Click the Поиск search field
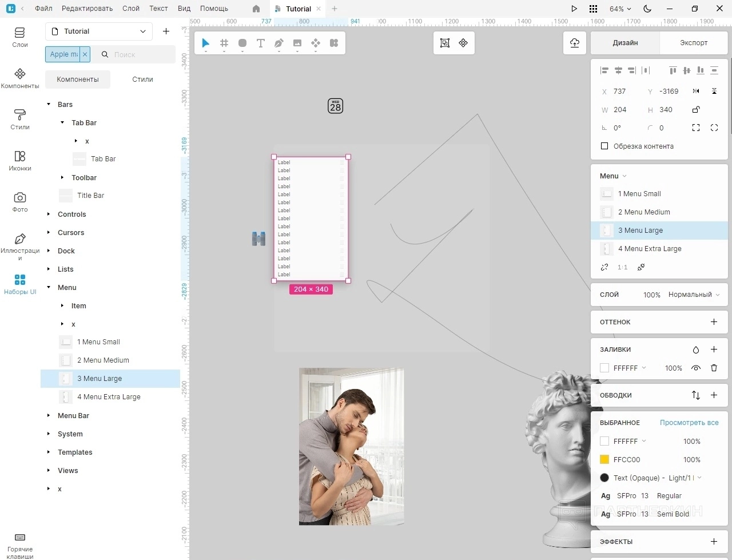The width and height of the screenshot is (732, 560). click(x=140, y=54)
